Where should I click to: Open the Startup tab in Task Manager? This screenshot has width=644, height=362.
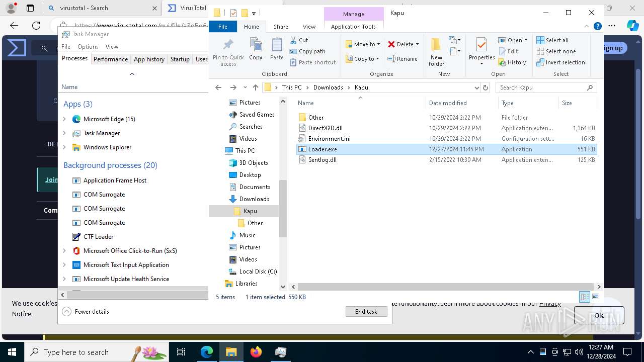click(x=180, y=59)
